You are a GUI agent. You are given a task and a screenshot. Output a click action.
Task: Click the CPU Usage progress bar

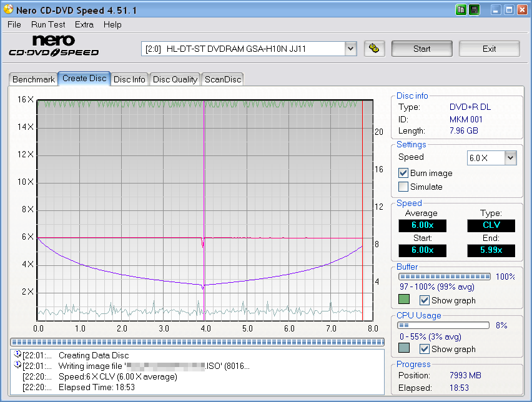443,325
